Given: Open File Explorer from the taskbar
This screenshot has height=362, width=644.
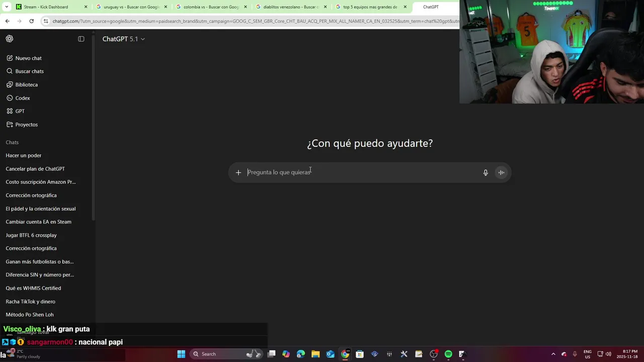Looking at the screenshot, I should pyautogui.click(x=315, y=354).
